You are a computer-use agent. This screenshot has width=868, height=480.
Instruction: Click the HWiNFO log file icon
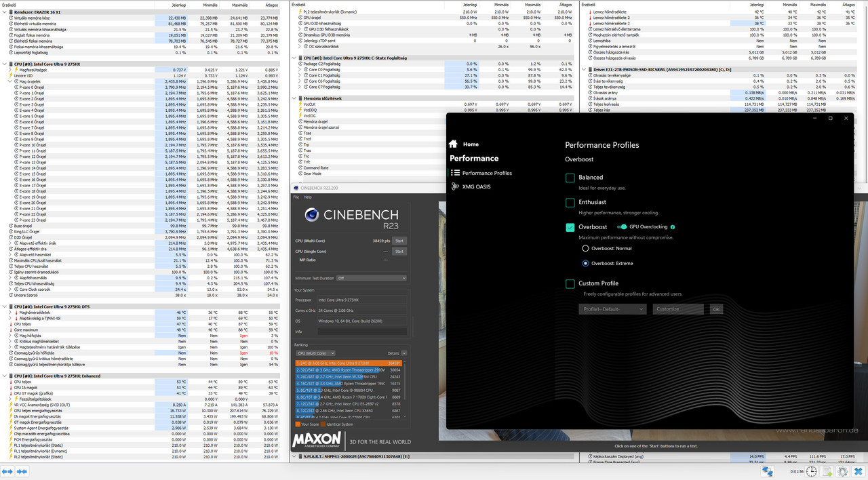point(827,471)
